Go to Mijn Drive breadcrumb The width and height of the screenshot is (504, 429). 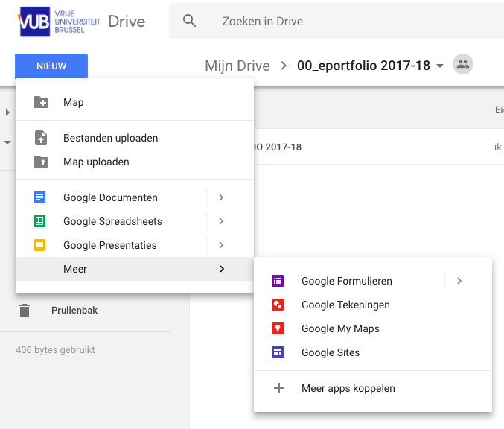(237, 66)
